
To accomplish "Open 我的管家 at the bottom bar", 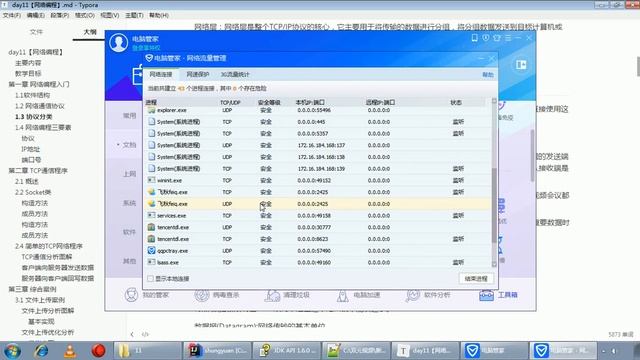I will pos(147,295).
